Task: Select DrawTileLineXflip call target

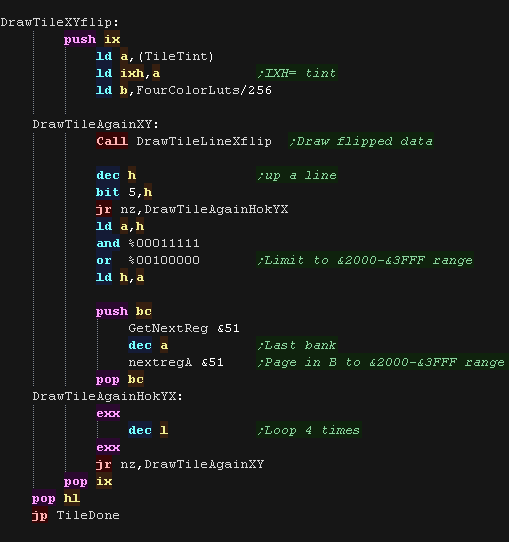Action: [x=204, y=141]
